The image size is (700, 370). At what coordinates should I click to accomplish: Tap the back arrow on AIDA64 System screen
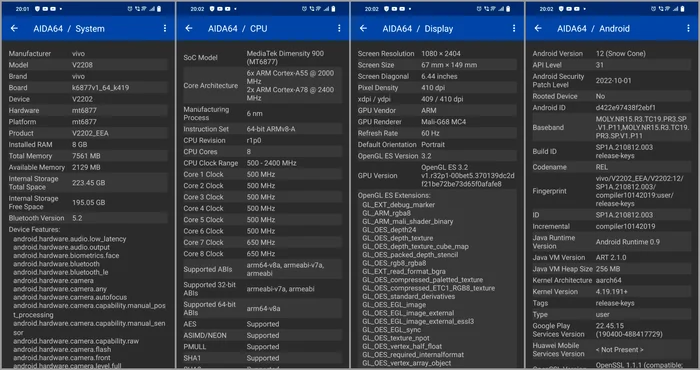pyautogui.click(x=14, y=29)
